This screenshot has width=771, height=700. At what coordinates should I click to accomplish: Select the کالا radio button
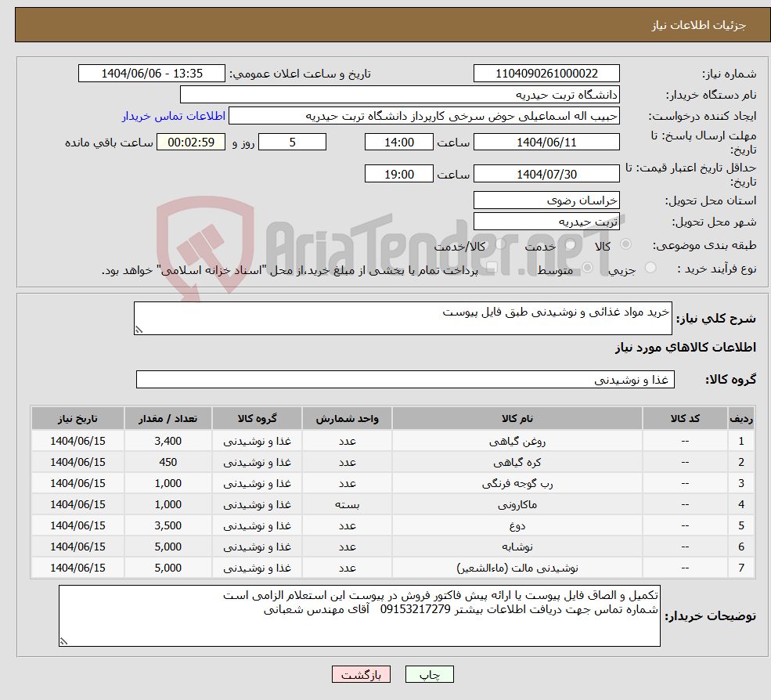(x=628, y=244)
